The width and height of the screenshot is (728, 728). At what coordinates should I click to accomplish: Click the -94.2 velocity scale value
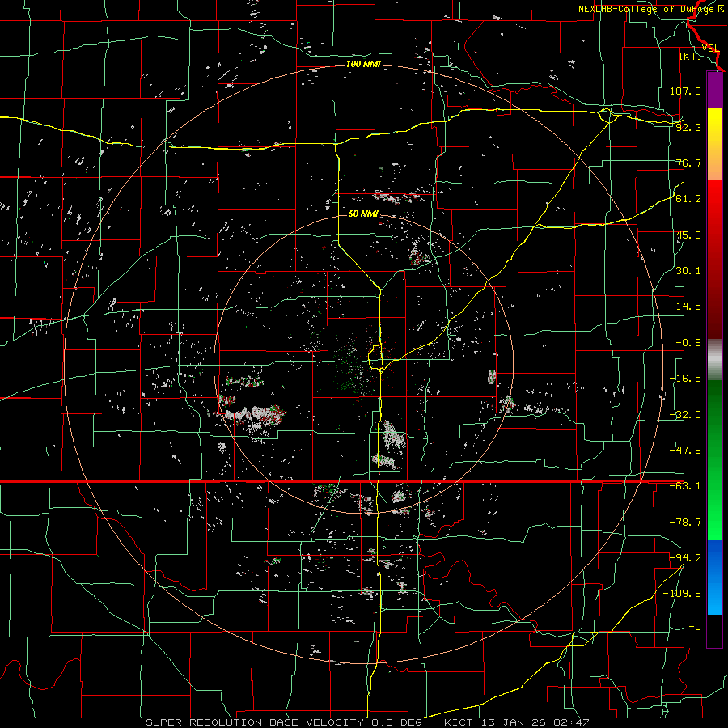[x=685, y=557]
